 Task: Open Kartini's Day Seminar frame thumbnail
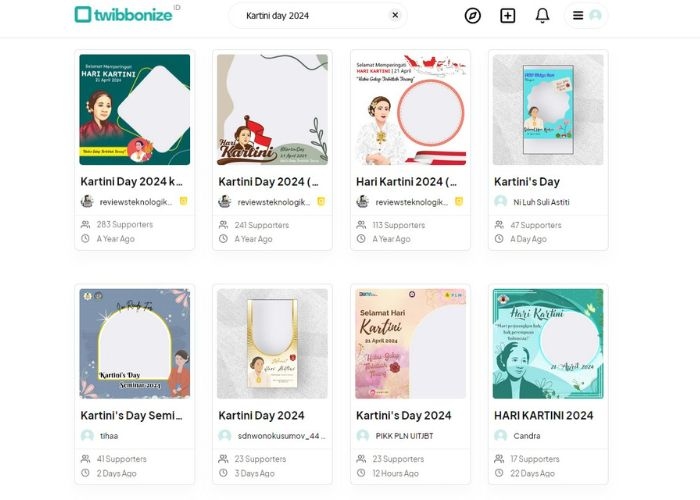tap(135, 343)
